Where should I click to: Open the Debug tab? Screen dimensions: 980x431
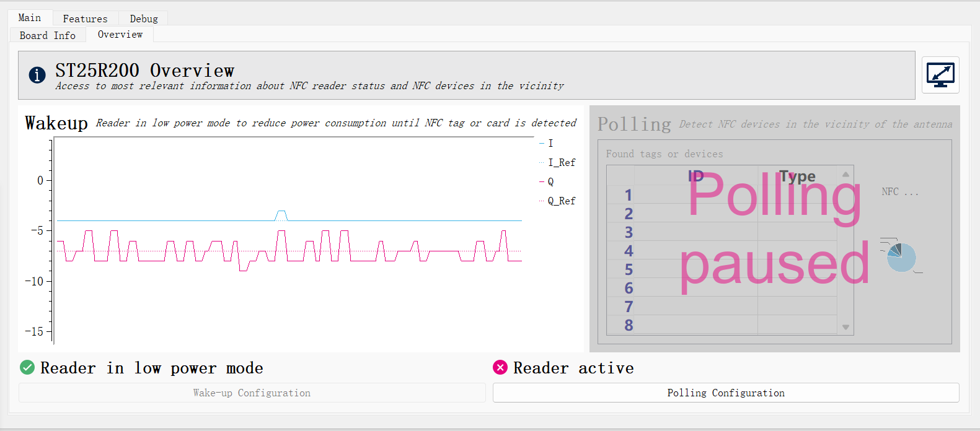(x=144, y=19)
